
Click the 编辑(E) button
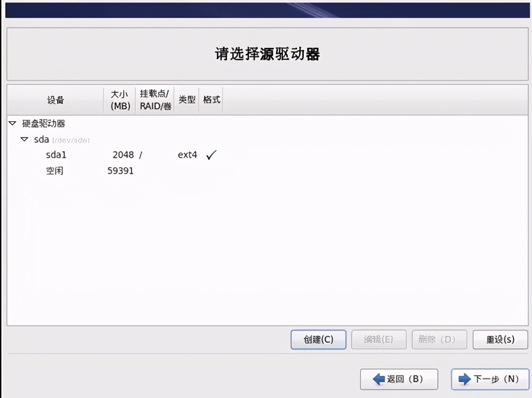point(379,339)
